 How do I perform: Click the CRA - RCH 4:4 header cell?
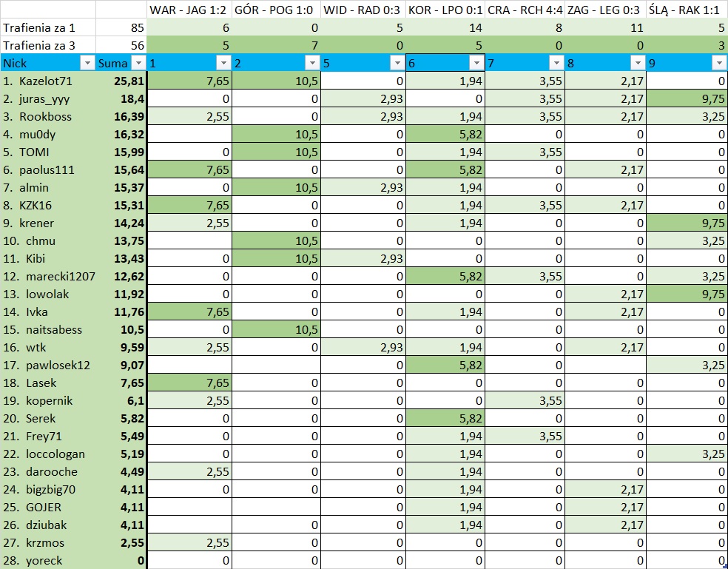[524, 10]
